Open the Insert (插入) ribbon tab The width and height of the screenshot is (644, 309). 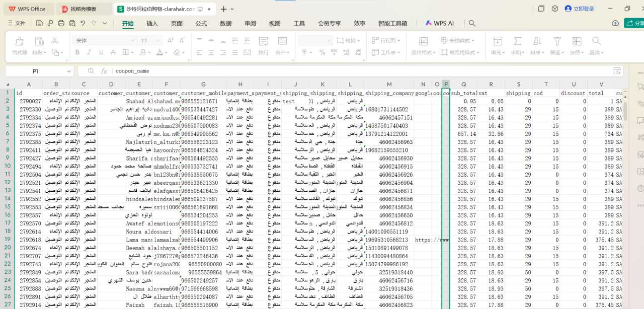[152, 23]
